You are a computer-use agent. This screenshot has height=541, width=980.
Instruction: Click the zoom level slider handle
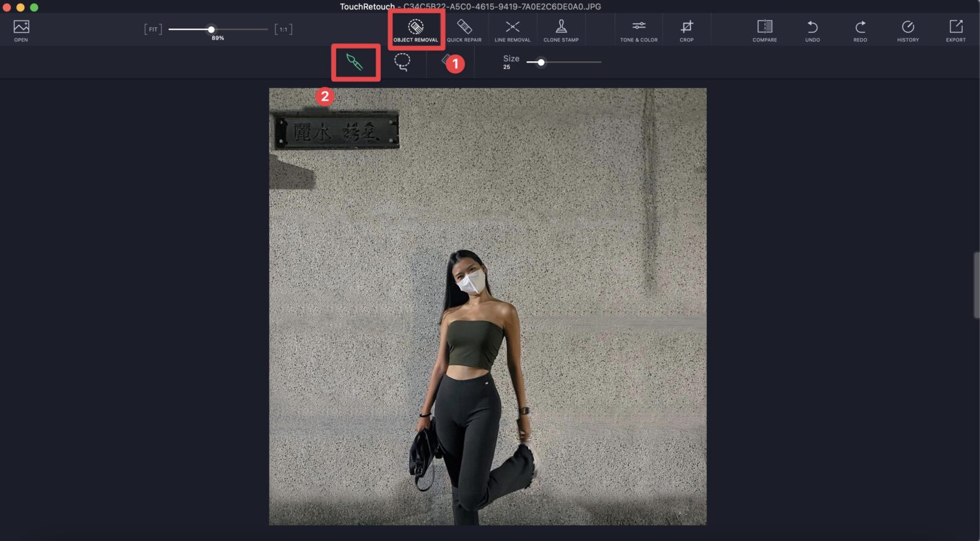(211, 29)
